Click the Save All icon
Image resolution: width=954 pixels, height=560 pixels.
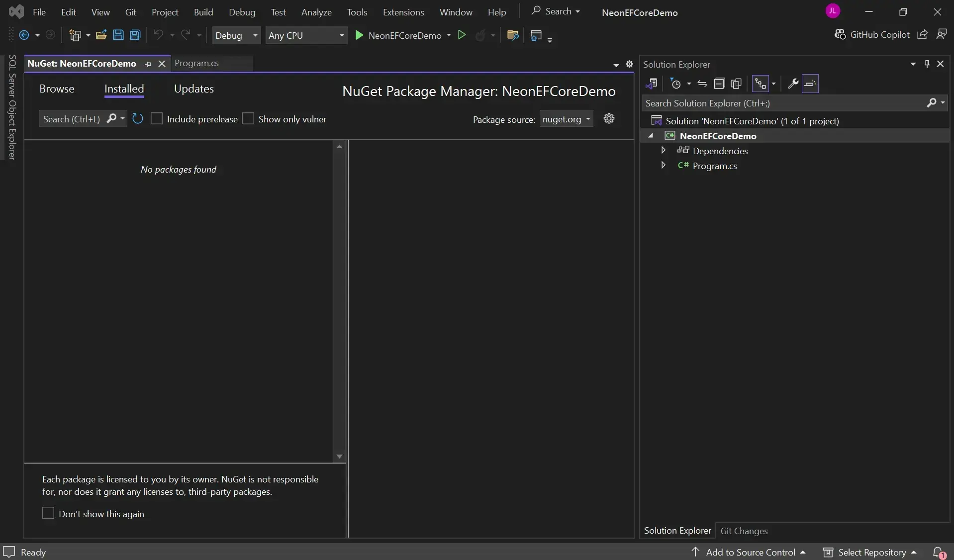tap(135, 35)
